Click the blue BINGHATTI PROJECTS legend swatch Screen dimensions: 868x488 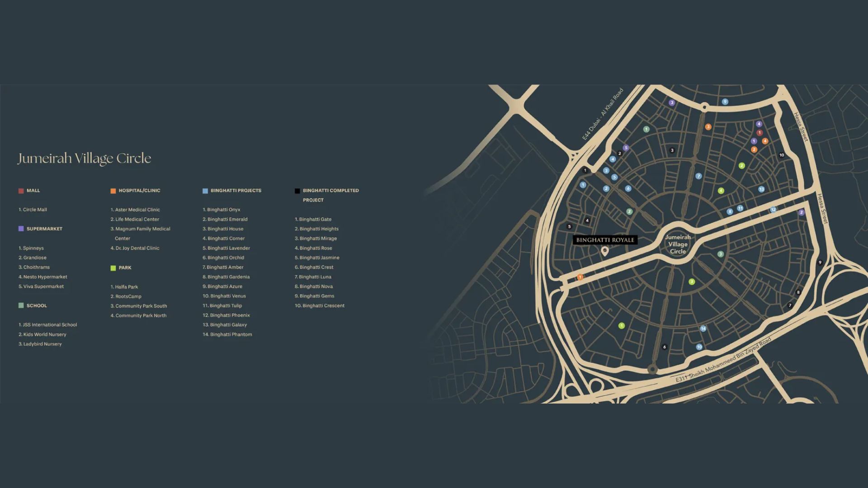pos(205,191)
